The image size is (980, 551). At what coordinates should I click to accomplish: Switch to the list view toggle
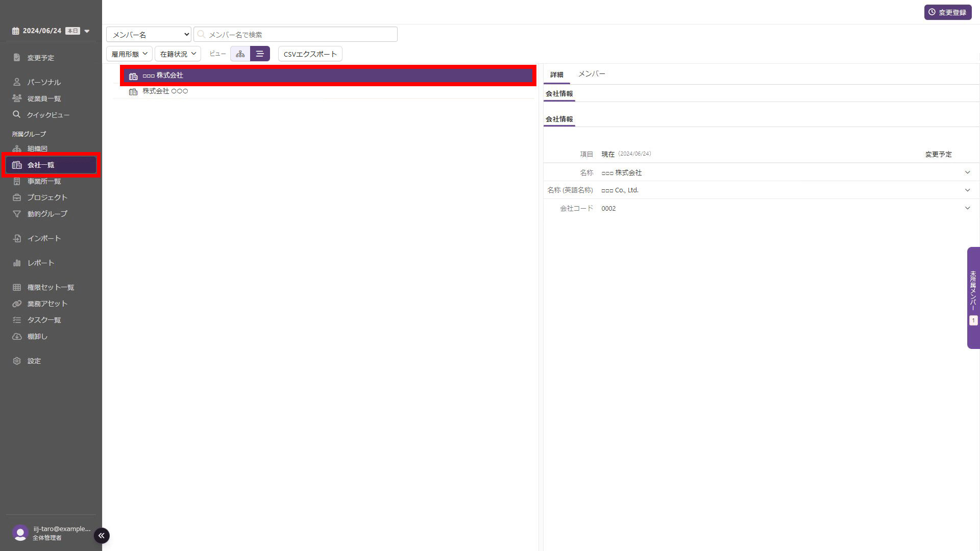tap(260, 54)
